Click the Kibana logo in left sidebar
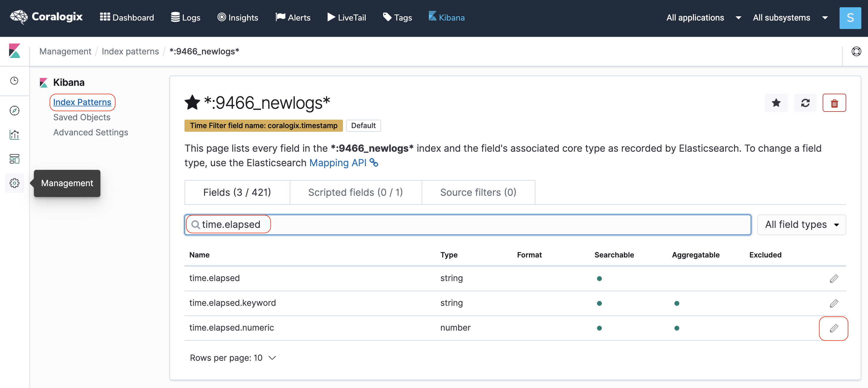 pyautogui.click(x=15, y=51)
